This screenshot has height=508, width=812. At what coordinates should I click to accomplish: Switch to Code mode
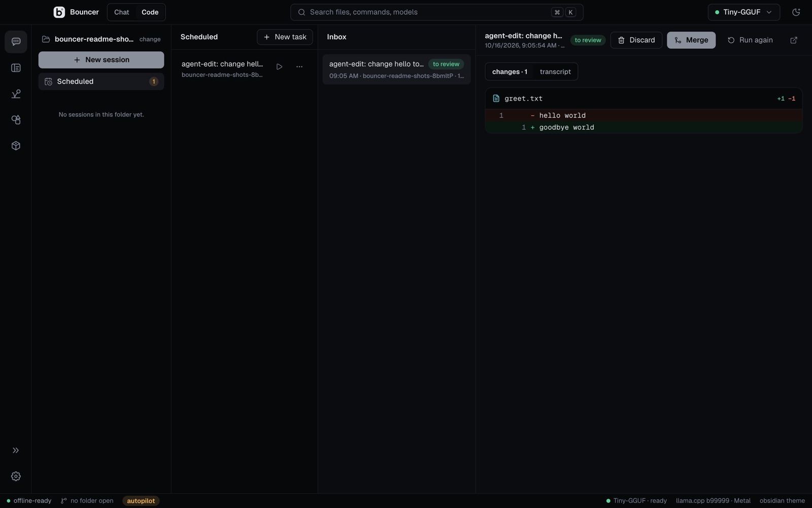click(150, 12)
